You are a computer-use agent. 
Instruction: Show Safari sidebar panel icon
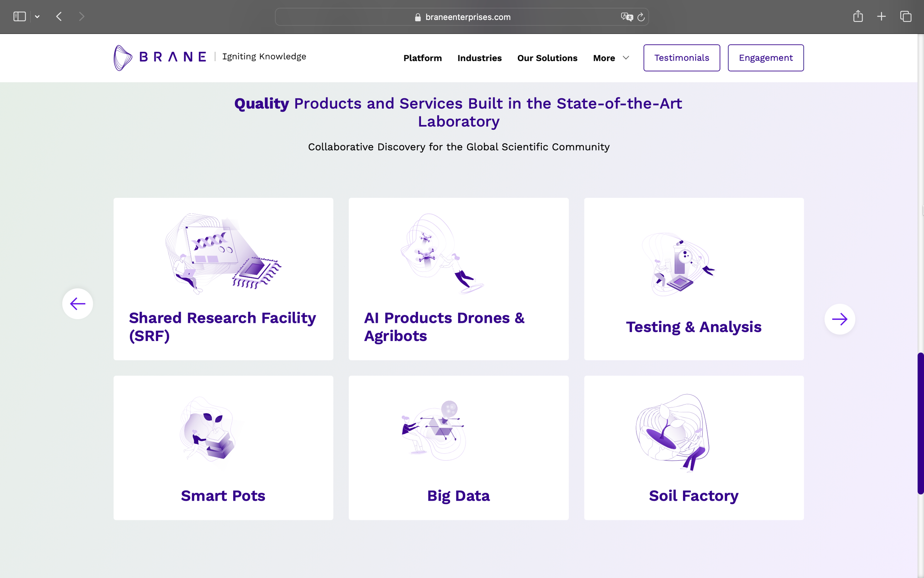(x=20, y=16)
